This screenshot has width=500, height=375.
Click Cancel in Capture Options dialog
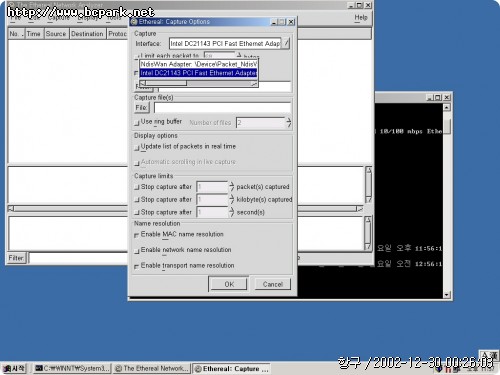coord(273,284)
